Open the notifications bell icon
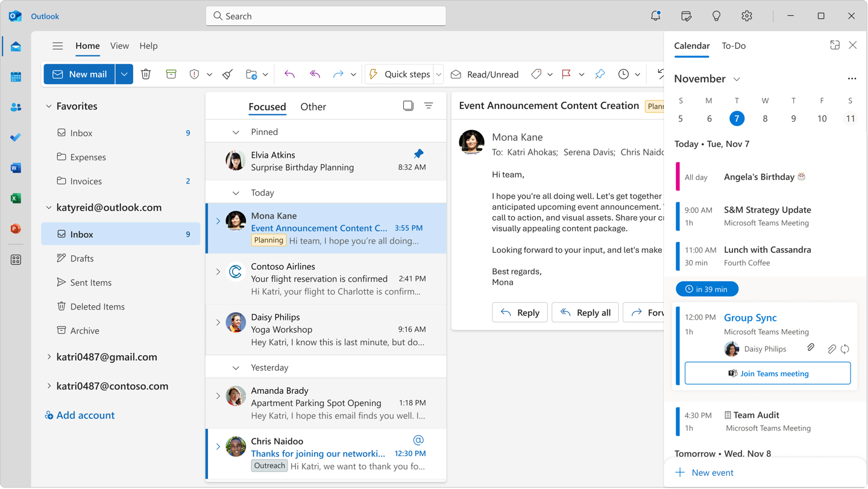868x489 pixels. click(655, 16)
